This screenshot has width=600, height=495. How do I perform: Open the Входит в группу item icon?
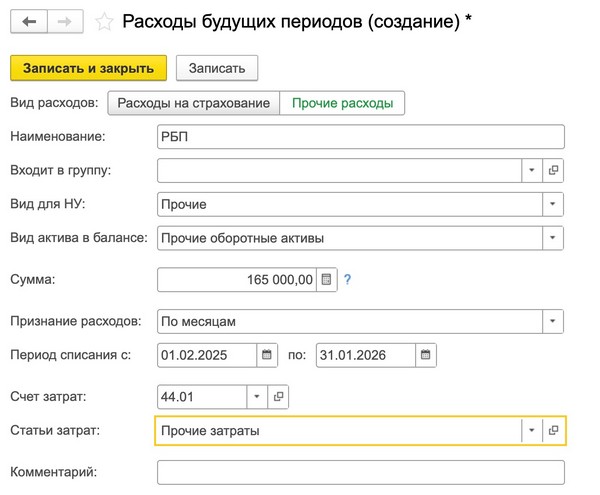(x=554, y=170)
